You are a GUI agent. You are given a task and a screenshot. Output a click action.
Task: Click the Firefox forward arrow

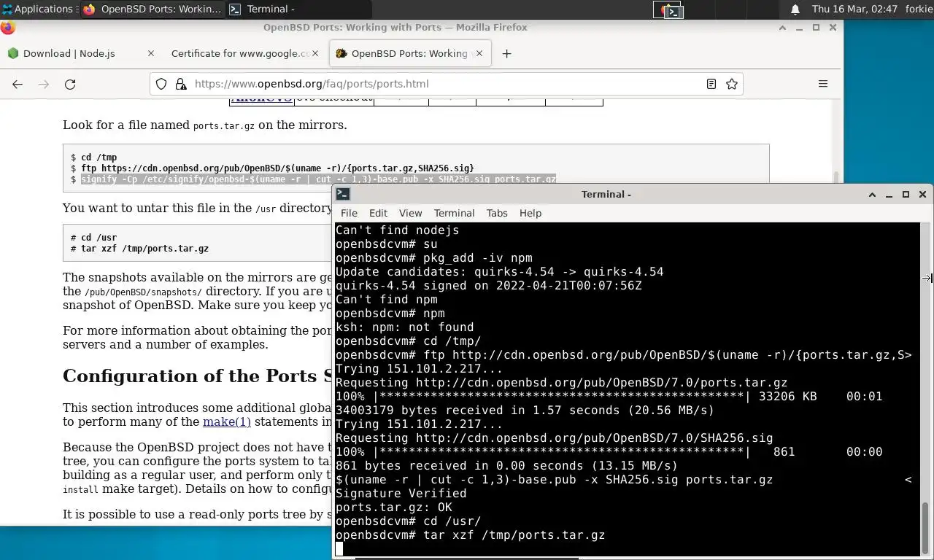[44, 84]
